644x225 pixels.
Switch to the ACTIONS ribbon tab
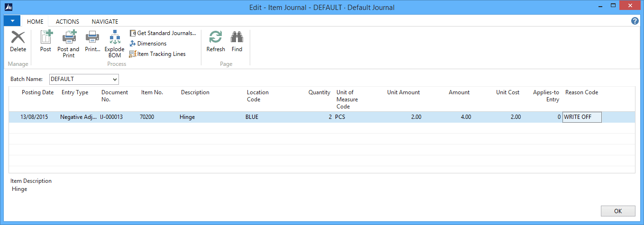(67, 22)
